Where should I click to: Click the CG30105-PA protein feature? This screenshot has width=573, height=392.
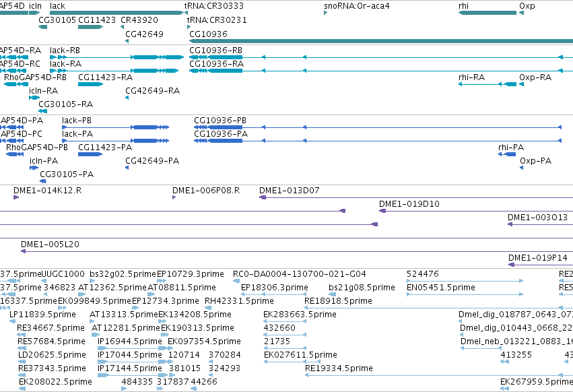[x=43, y=181]
